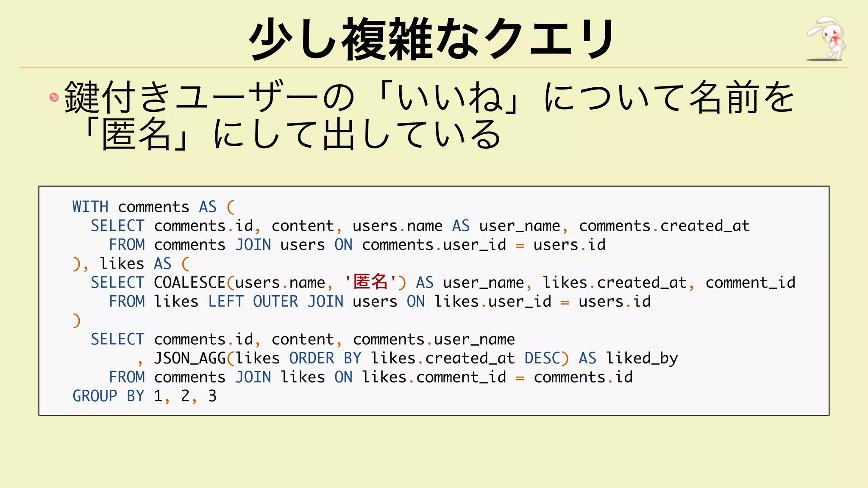Click the 'GROUP BY 1, 2, 3' line
This screenshot has width=868, height=488.
[145, 396]
